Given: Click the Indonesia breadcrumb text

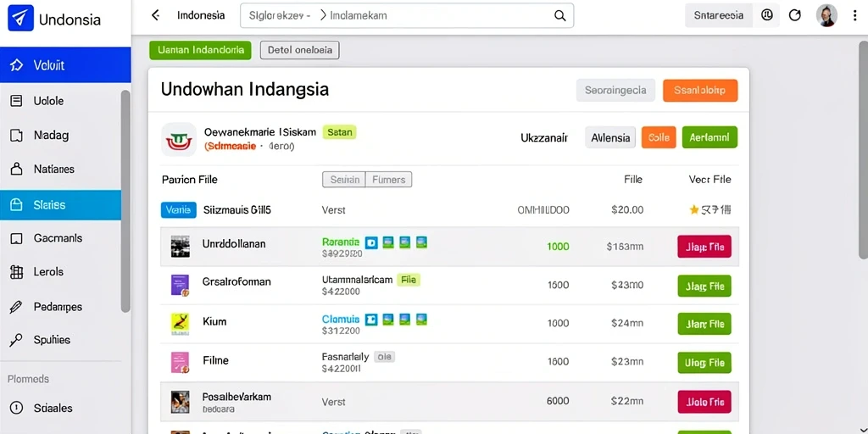Looking at the screenshot, I should click(x=201, y=15).
